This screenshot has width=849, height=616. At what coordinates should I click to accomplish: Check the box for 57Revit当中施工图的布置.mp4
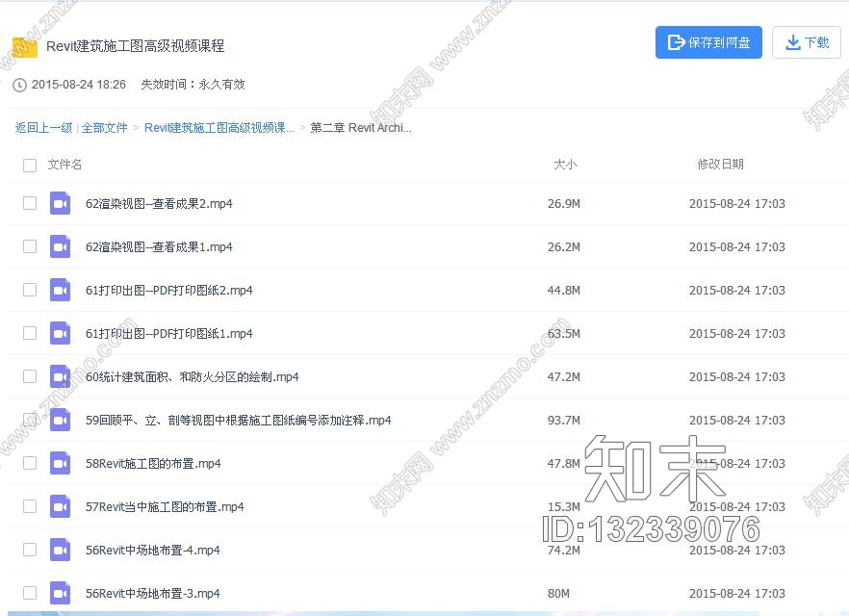[x=30, y=506]
